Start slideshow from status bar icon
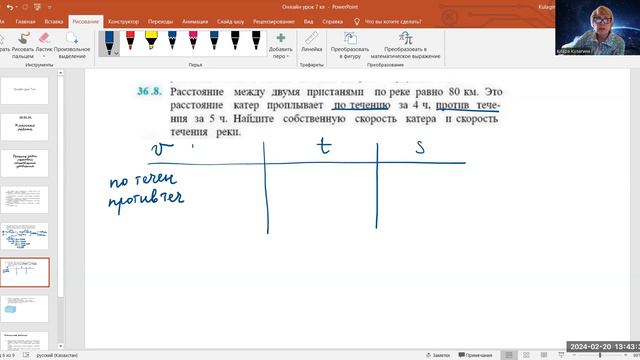640x360 pixels. [x=561, y=355]
